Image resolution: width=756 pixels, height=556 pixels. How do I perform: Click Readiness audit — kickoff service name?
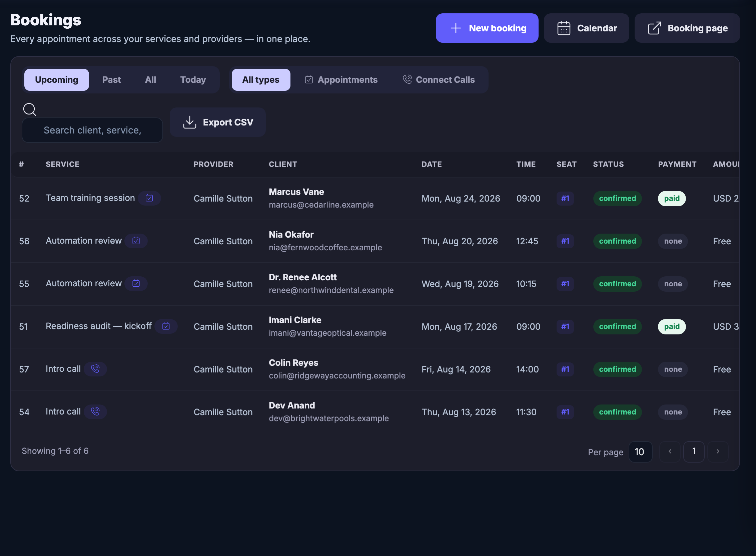click(x=98, y=326)
